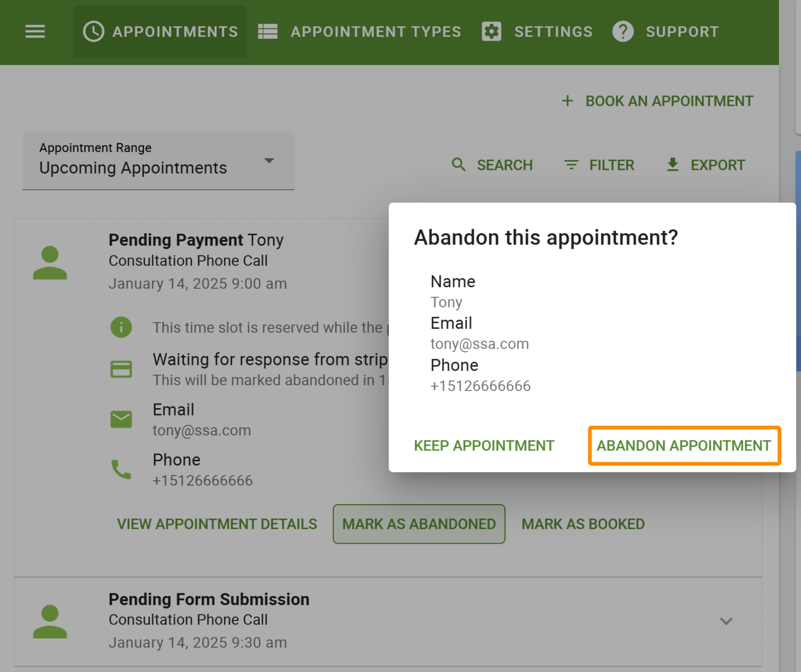
Task: Open the filter icon
Action: pyautogui.click(x=571, y=165)
